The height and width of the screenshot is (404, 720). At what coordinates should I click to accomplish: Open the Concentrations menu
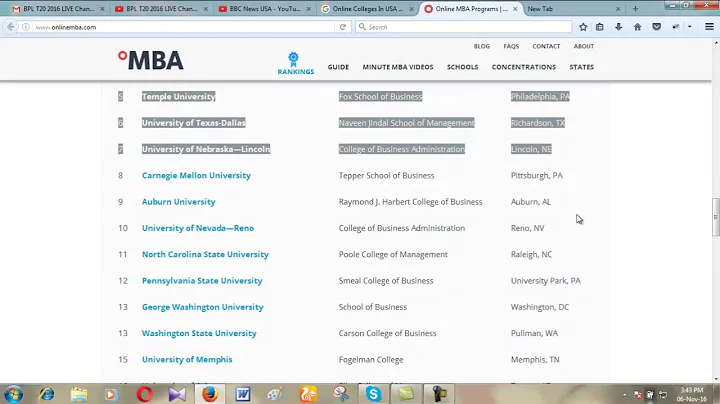pos(524,67)
